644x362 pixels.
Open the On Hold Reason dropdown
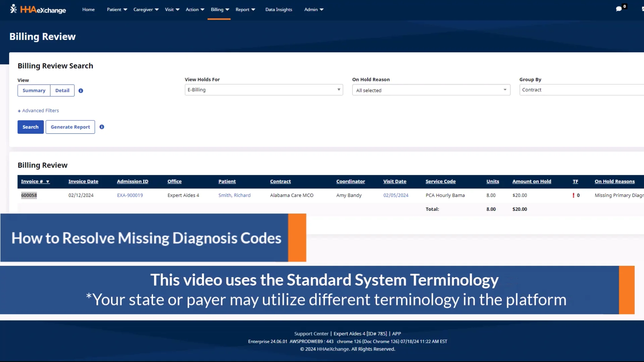pos(431,90)
